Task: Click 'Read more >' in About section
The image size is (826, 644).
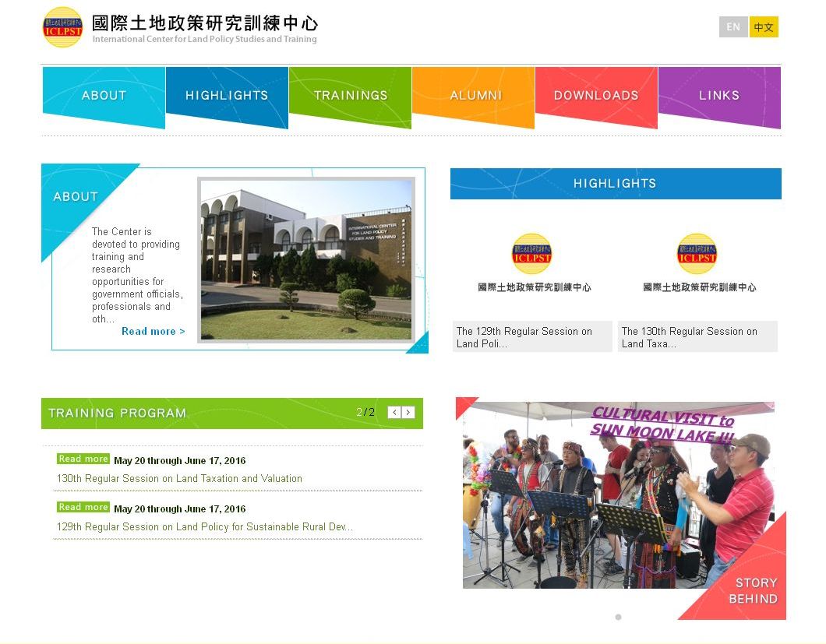Action: 153,332
